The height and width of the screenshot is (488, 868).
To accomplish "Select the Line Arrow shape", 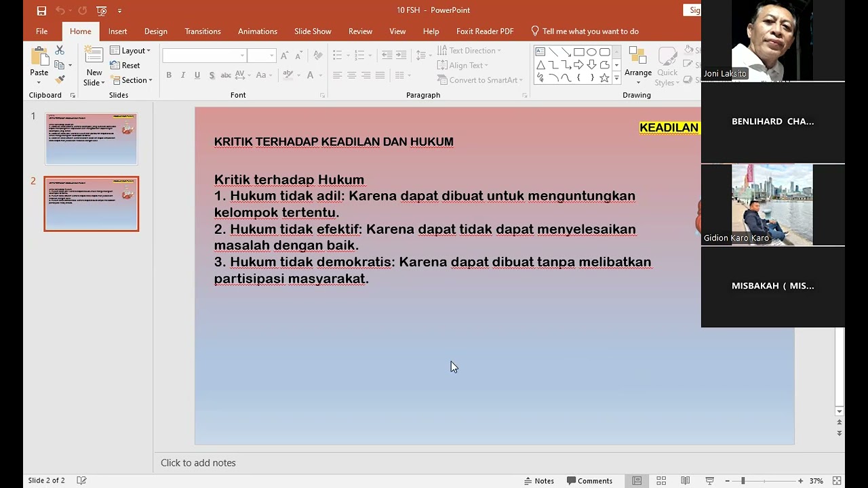I will click(566, 52).
